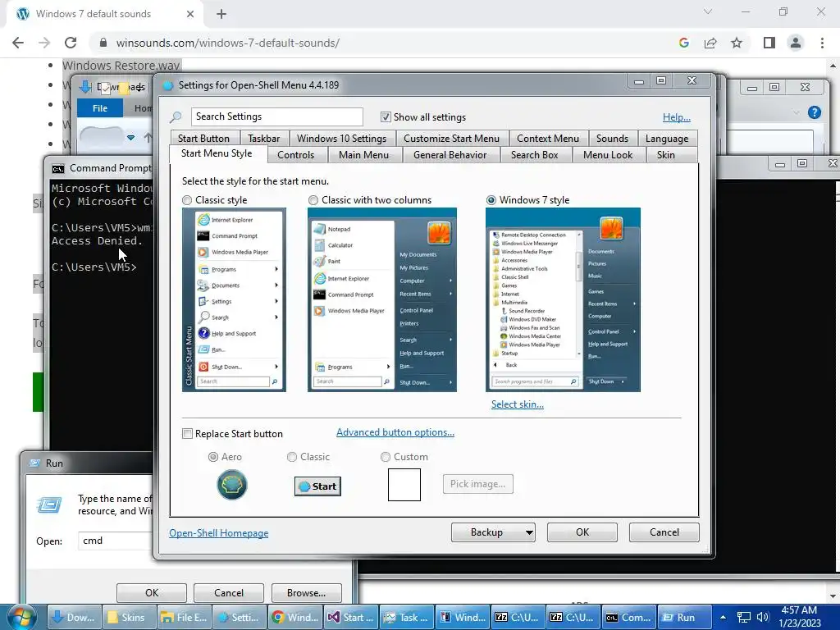
Task: Choose the Classic button radio option
Action: (x=292, y=457)
